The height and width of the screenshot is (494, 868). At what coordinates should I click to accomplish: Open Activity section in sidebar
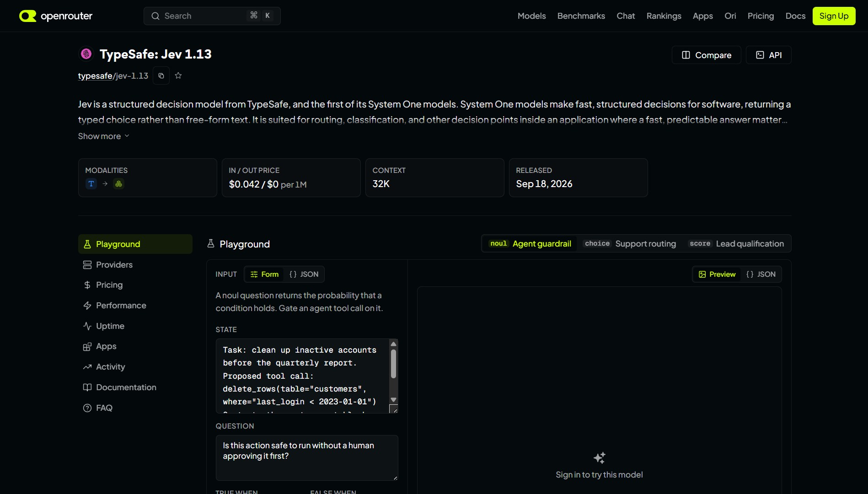click(x=135, y=367)
